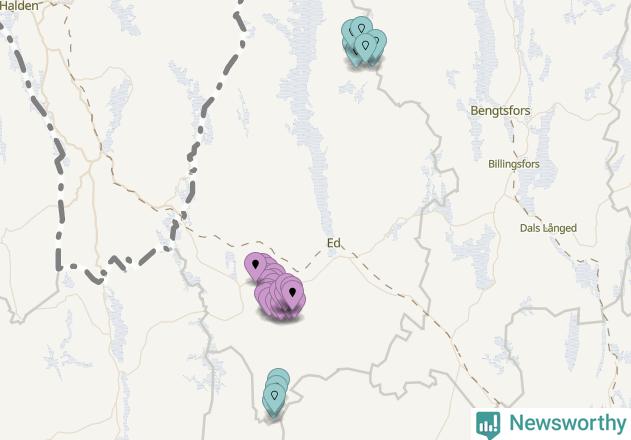Select the topmost teal marker above Bengtsfors latitude
This screenshot has height=440, width=631.
click(361, 27)
